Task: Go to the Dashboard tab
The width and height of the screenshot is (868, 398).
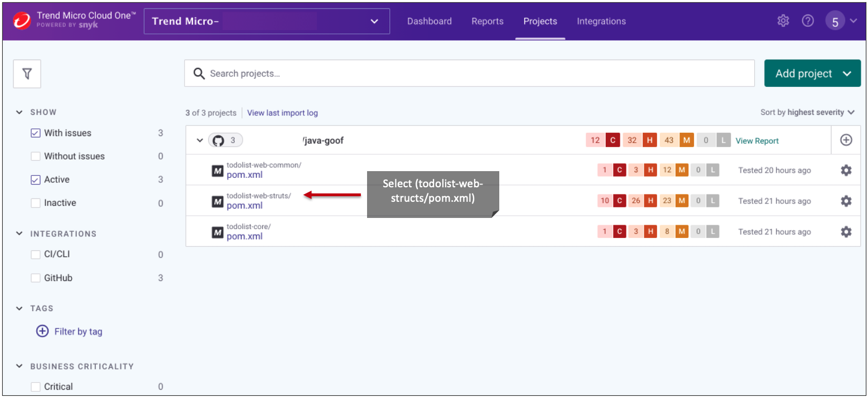Action: click(430, 21)
